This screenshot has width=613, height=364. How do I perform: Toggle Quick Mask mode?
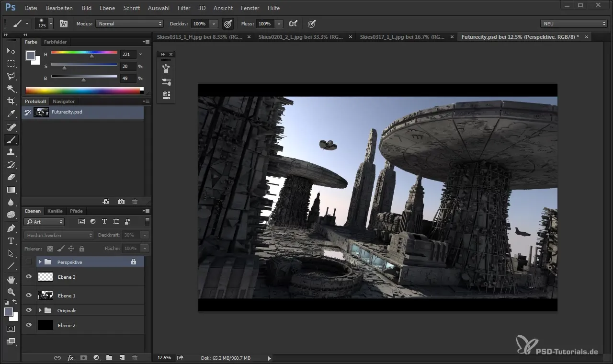11,329
